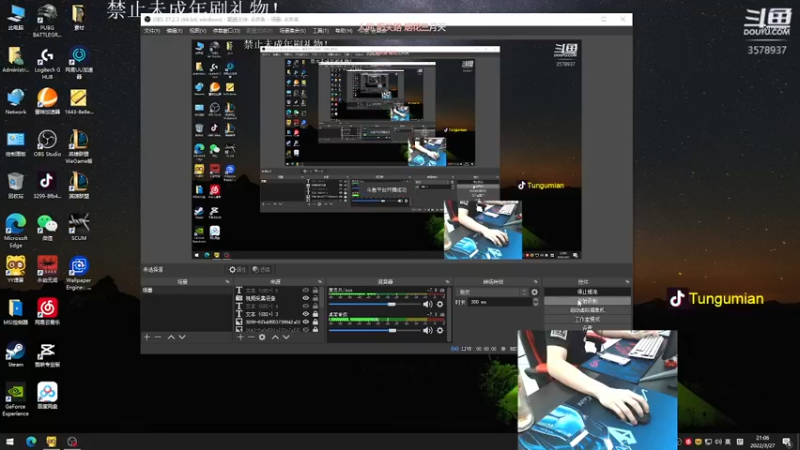The width and height of the screenshot is (800, 450).
Task: Toggle visibility of the 文本 (GDI+) 3 source
Action: coord(306,314)
